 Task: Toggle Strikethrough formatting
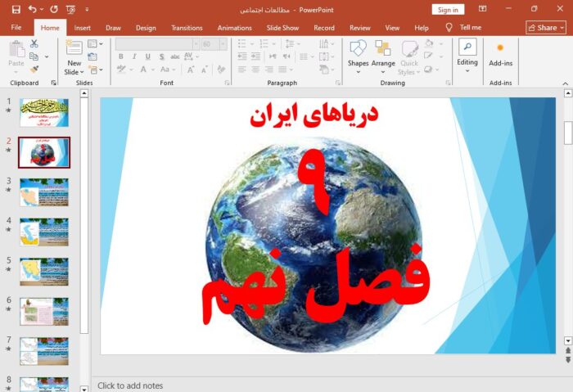175,56
